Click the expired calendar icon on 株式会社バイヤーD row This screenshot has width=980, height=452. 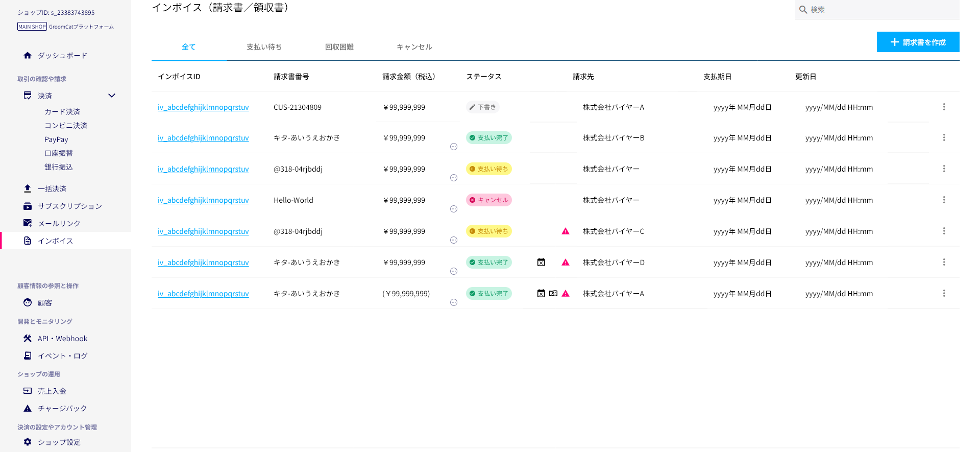pyautogui.click(x=541, y=263)
